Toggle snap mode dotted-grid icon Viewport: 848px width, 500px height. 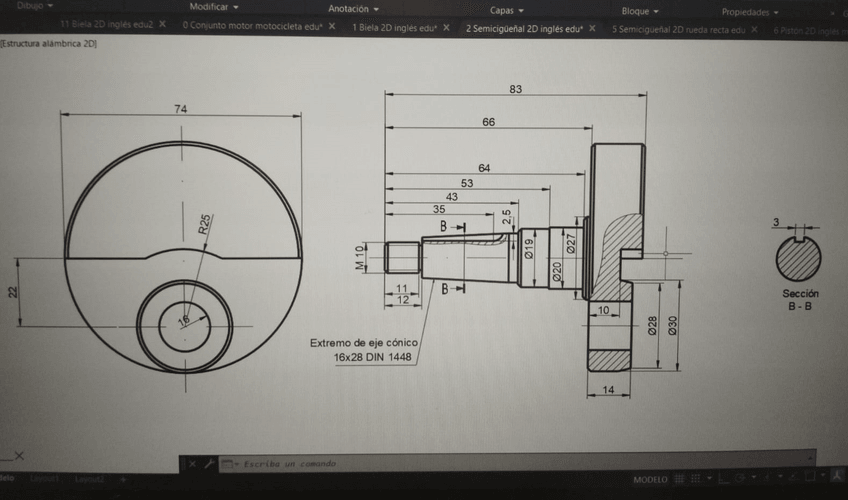coord(695,479)
